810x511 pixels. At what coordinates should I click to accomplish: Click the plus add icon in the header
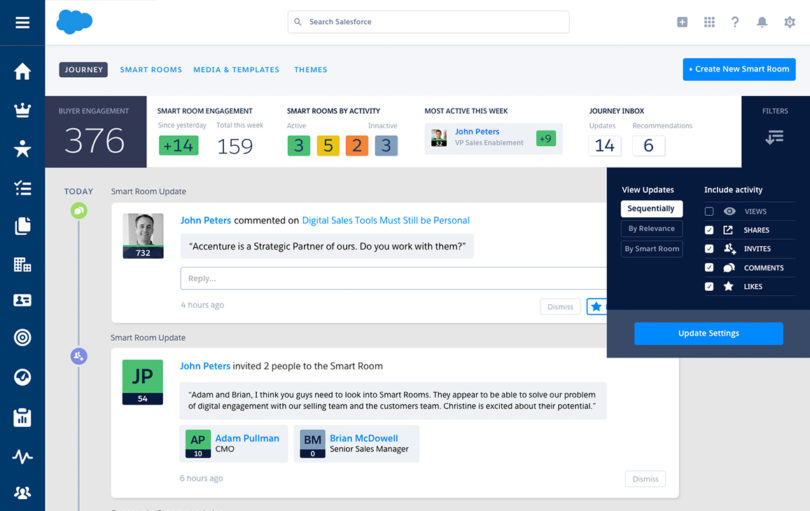pyautogui.click(x=682, y=22)
